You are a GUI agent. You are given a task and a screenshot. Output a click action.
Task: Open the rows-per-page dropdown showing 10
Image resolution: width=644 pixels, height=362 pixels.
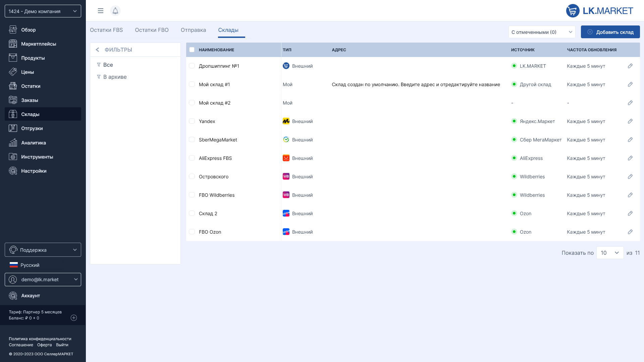click(609, 253)
